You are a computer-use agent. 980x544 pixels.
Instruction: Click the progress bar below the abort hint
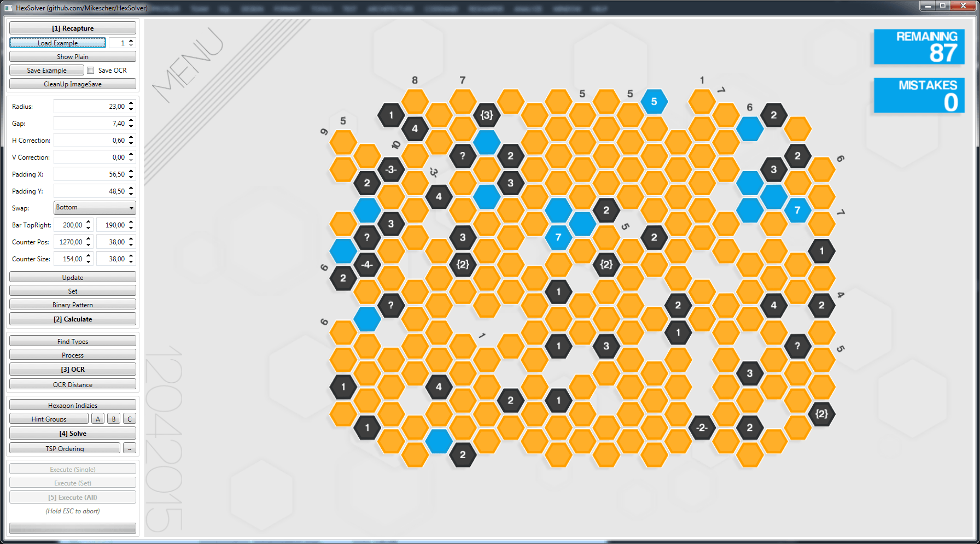point(73,528)
